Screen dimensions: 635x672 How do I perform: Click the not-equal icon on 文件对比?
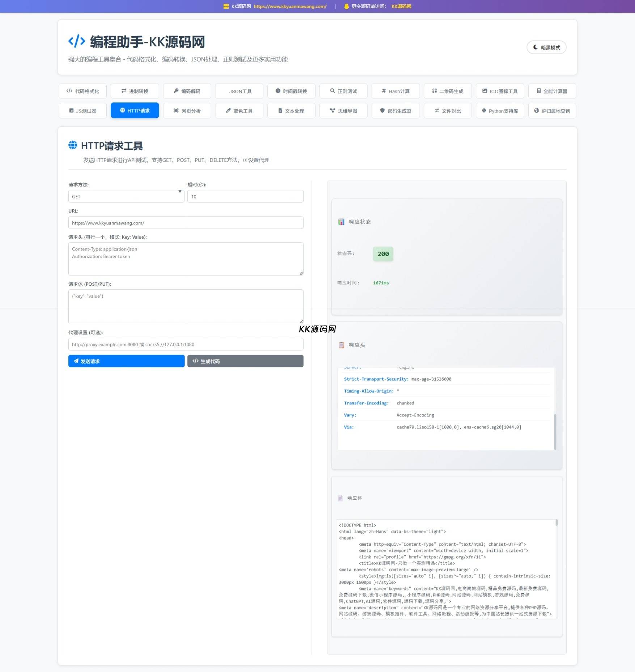[437, 110]
